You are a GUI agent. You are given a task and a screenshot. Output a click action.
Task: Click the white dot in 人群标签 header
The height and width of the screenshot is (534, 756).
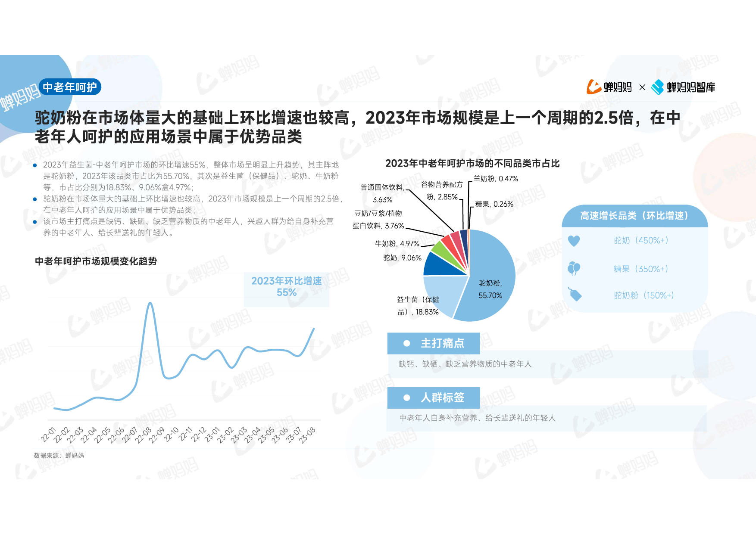click(x=406, y=397)
